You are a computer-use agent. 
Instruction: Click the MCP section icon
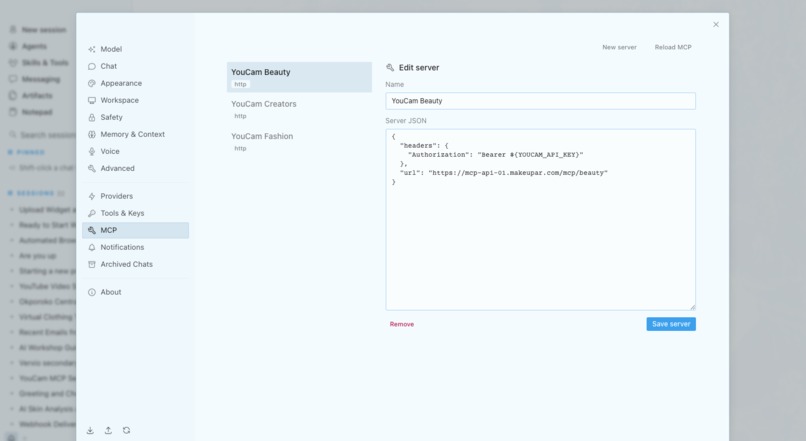91,230
